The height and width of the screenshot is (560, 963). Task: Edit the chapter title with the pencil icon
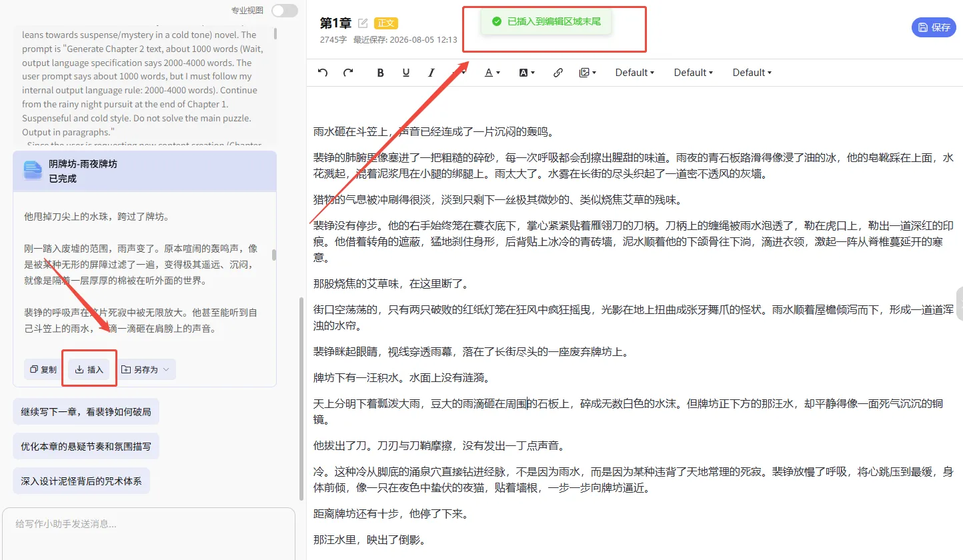pos(363,23)
